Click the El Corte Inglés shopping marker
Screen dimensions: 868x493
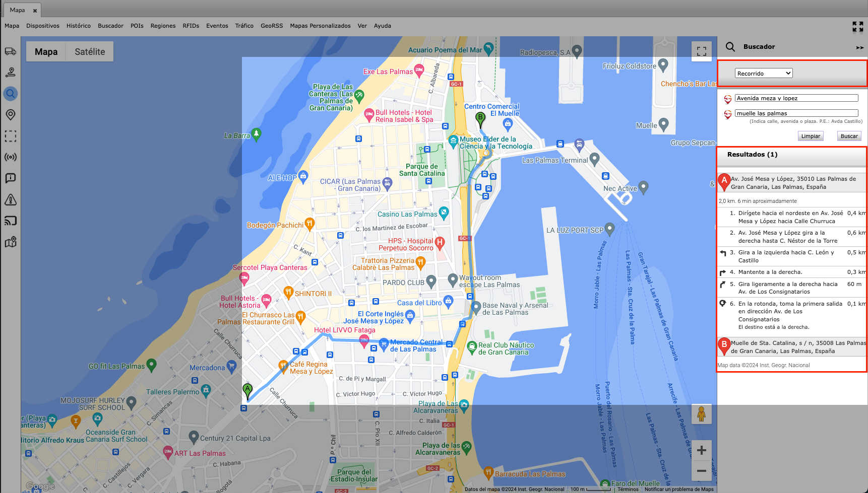410,316
